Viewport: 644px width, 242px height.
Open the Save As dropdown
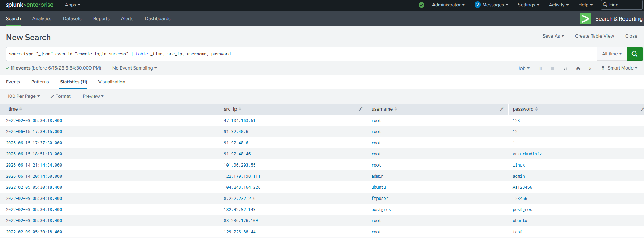click(553, 36)
